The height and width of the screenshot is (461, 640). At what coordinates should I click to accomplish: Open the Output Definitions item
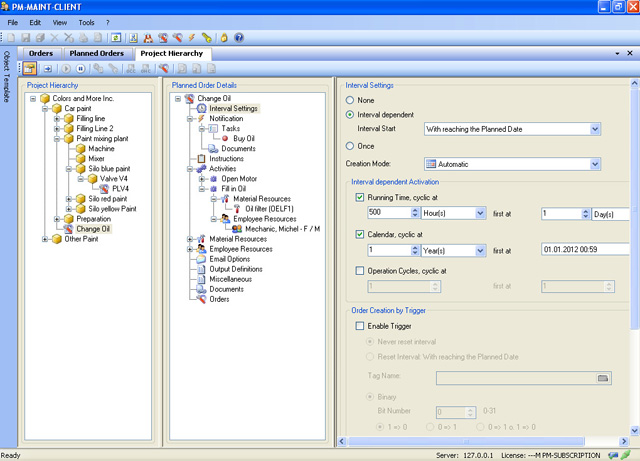coord(238,269)
